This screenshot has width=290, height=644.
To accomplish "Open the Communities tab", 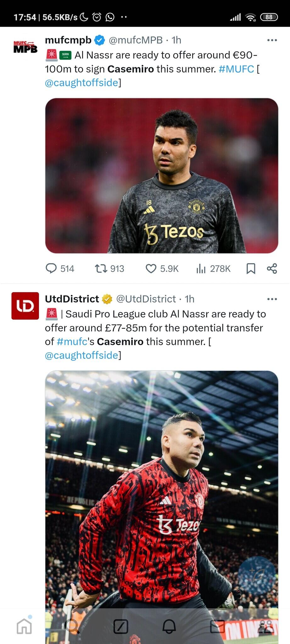I will click(x=266, y=626).
